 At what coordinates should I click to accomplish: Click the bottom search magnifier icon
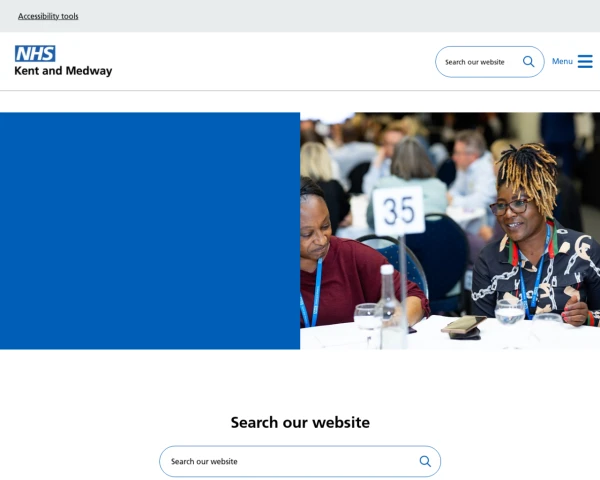point(425,461)
